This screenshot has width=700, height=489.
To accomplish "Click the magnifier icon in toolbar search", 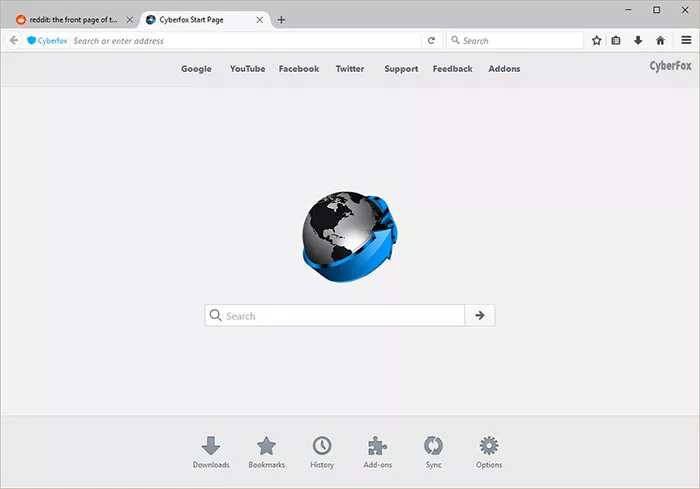I will coord(455,40).
